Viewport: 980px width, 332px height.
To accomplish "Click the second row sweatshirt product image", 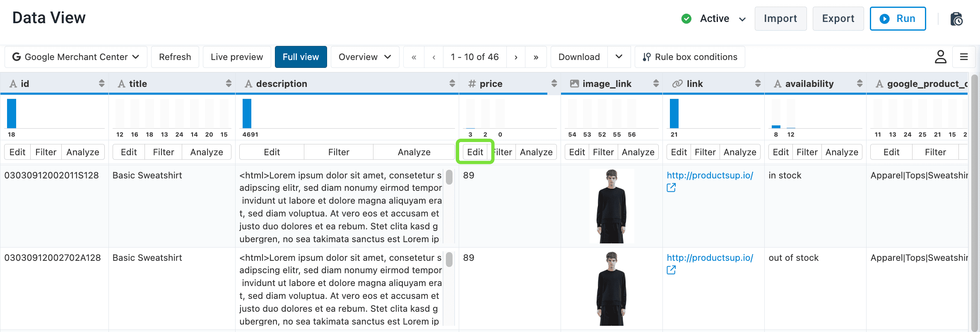I will [612, 289].
